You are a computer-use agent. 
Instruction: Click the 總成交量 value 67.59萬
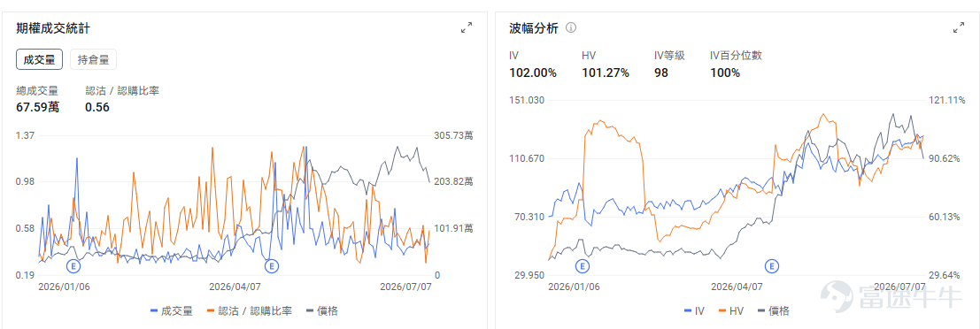(x=37, y=107)
